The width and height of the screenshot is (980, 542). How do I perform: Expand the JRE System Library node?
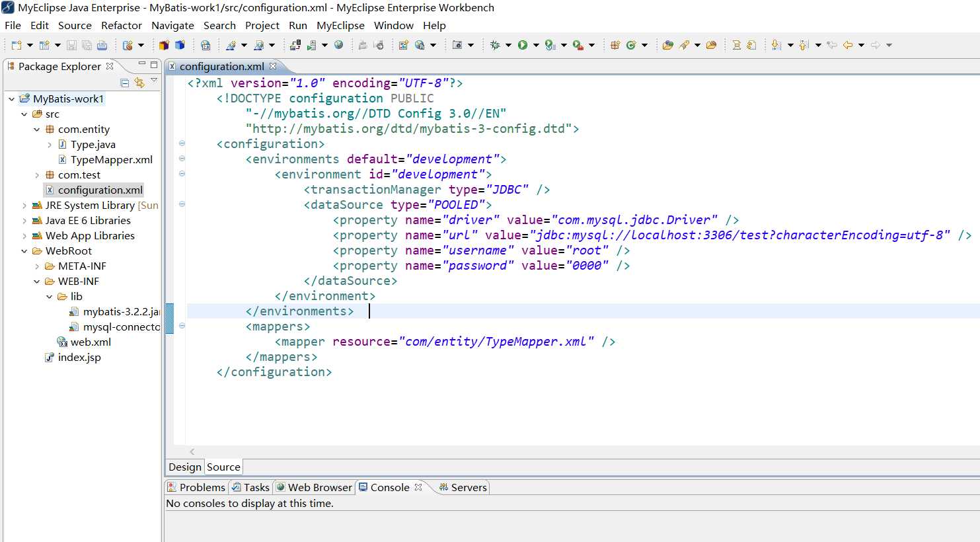[x=24, y=206]
